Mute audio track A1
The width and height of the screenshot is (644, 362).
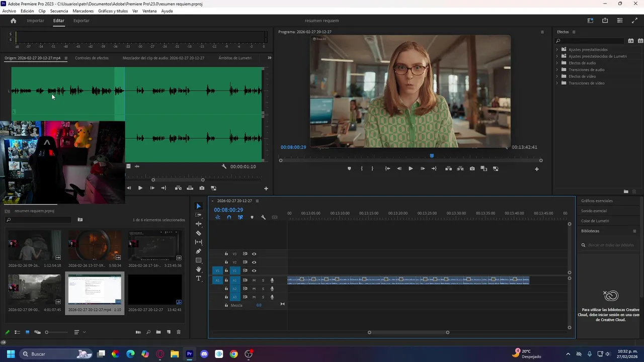point(254,281)
